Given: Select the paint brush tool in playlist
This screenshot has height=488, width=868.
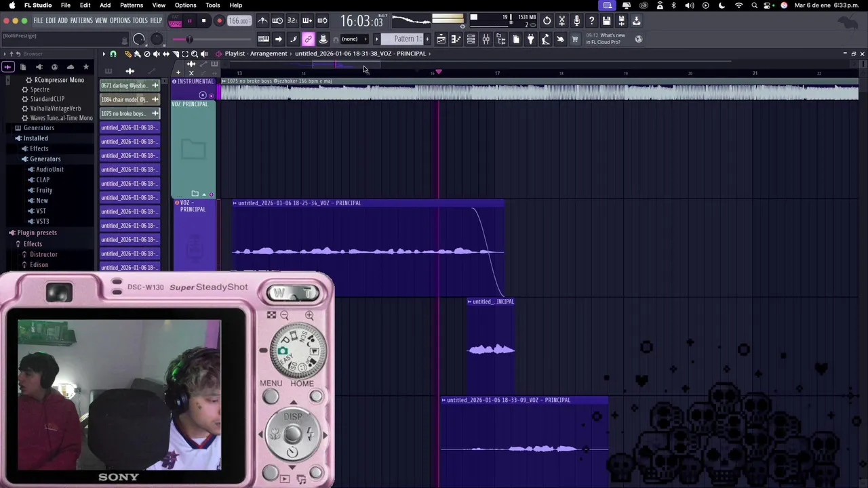Looking at the screenshot, I should (138, 54).
